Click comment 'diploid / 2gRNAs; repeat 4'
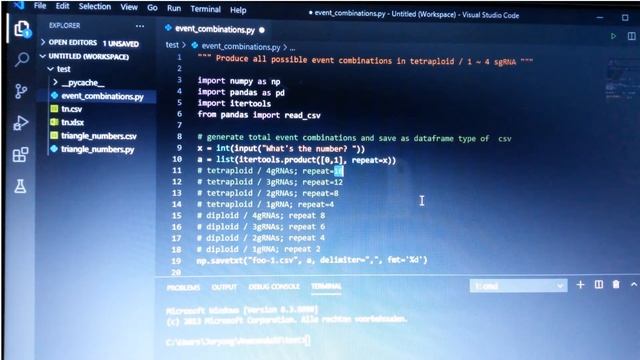The height and width of the screenshot is (360, 640). pos(261,238)
